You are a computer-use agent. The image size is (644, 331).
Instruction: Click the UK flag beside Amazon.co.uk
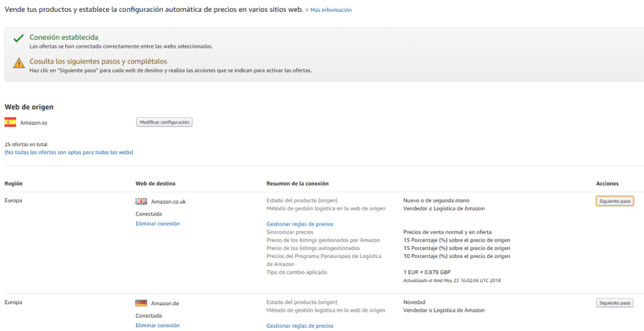pos(142,201)
